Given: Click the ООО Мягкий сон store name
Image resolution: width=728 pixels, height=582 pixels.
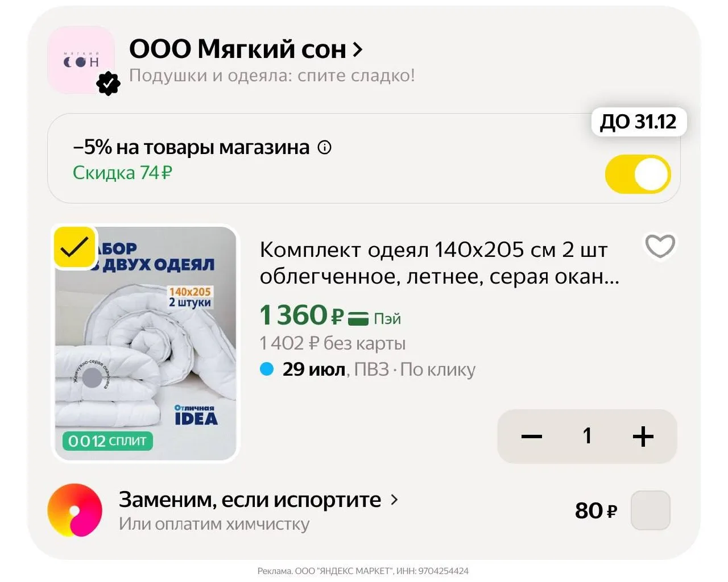Looking at the screenshot, I should (237, 49).
